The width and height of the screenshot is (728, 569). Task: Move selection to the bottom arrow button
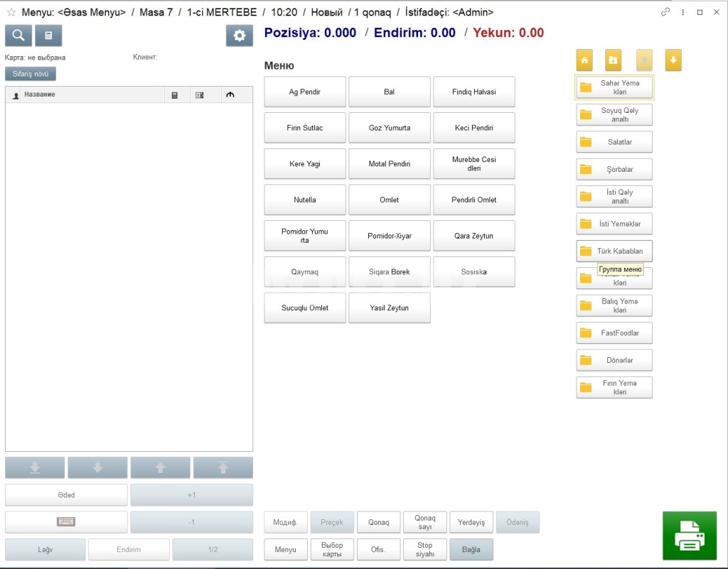point(35,467)
